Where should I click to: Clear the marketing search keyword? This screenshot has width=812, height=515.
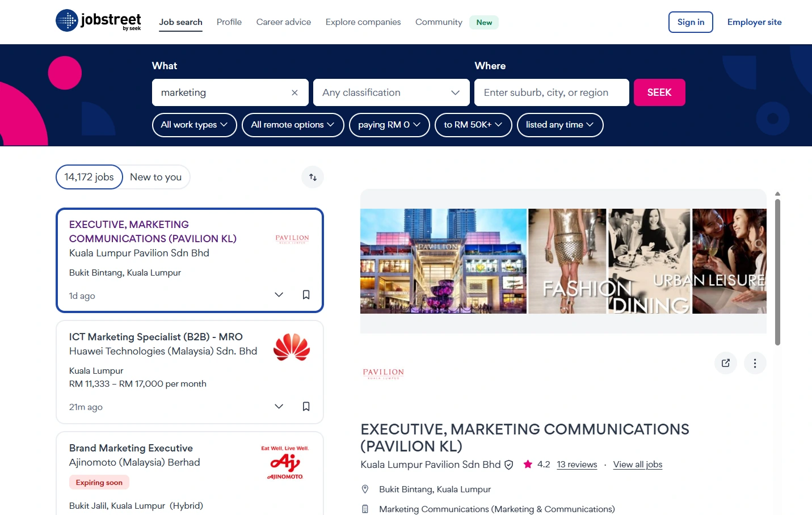pyautogui.click(x=294, y=92)
